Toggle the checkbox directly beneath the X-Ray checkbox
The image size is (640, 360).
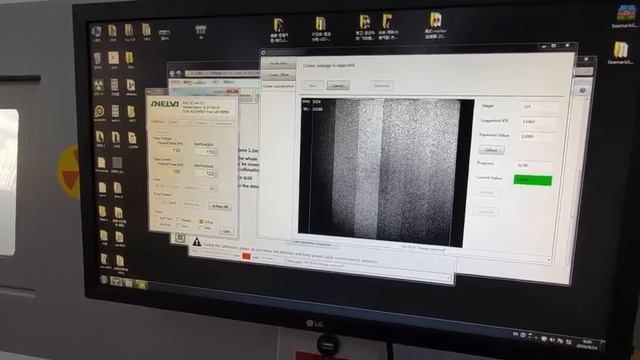point(201,228)
